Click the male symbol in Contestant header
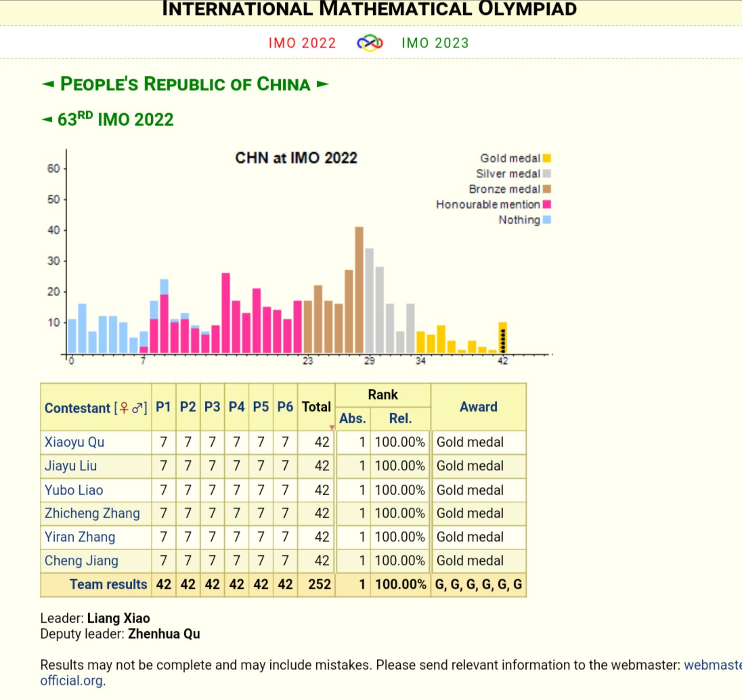This screenshot has height=700, width=742. 137,408
